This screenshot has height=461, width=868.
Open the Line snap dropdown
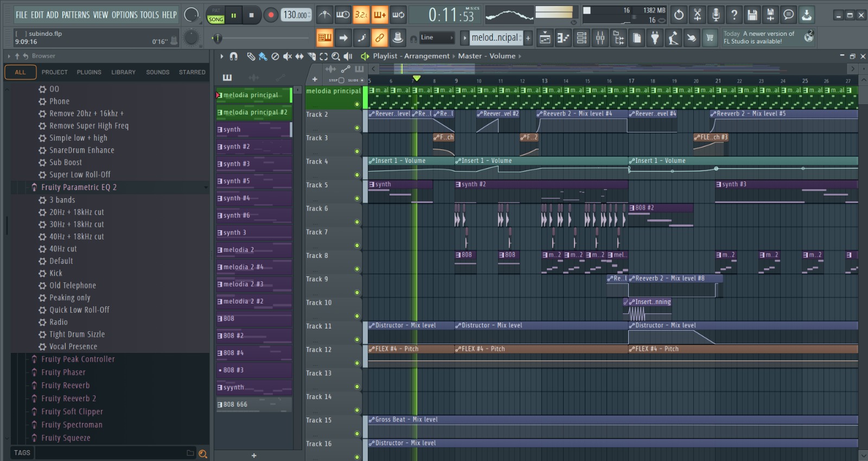point(437,37)
